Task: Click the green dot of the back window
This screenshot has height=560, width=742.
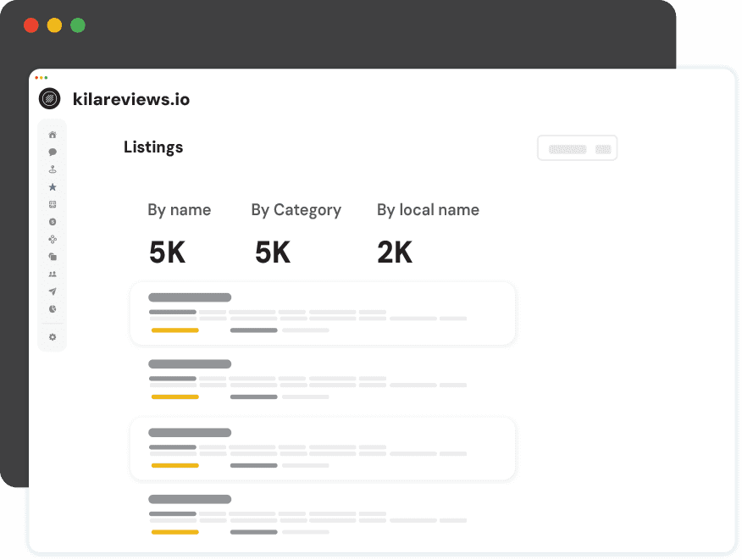Action: 78,25
